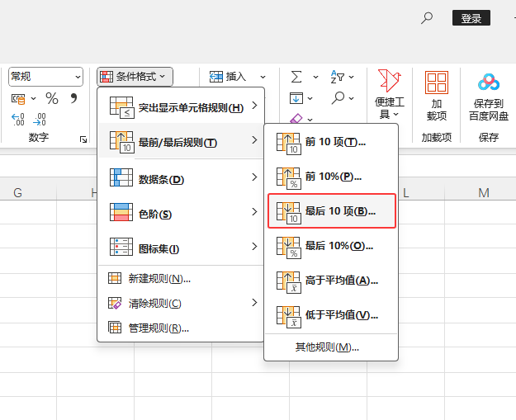Decrease decimal places icon
Screen dimensions: 516x420
[40, 120]
